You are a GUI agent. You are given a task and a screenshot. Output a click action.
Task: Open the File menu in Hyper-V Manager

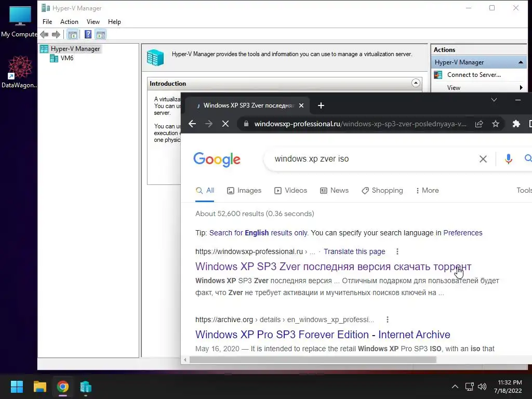point(47,22)
